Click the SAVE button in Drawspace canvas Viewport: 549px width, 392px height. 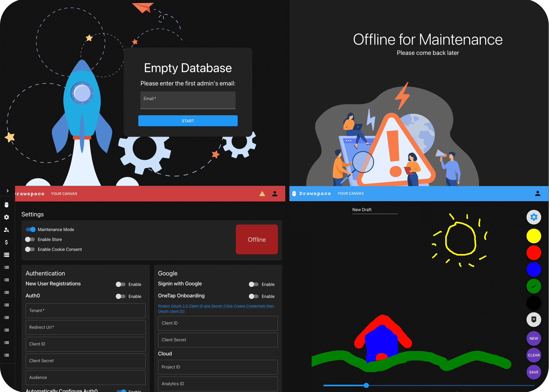pos(533,372)
